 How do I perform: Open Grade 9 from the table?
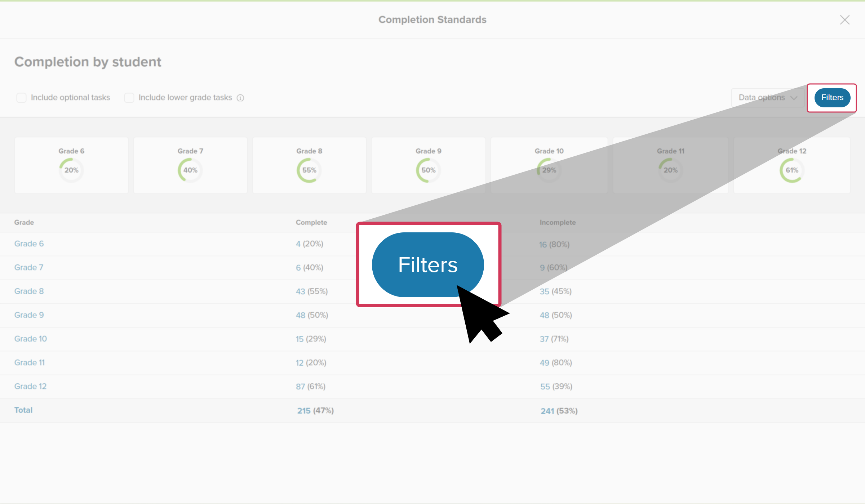click(x=29, y=315)
